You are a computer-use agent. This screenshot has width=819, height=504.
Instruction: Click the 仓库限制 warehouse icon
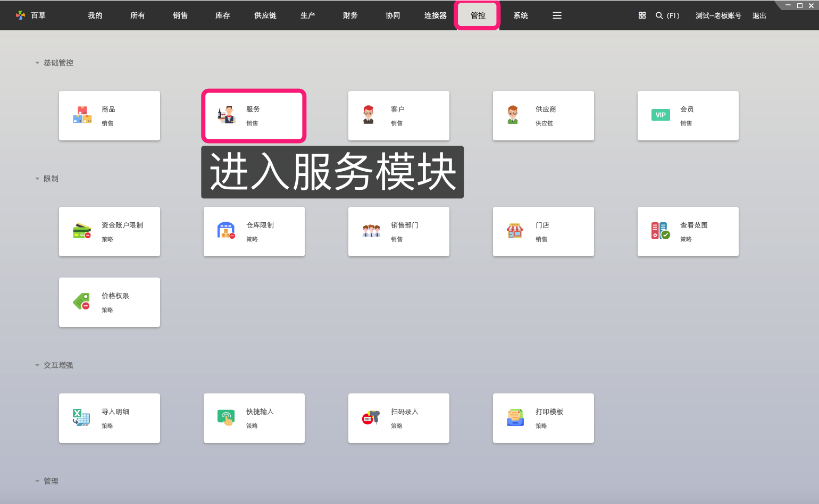click(x=227, y=231)
